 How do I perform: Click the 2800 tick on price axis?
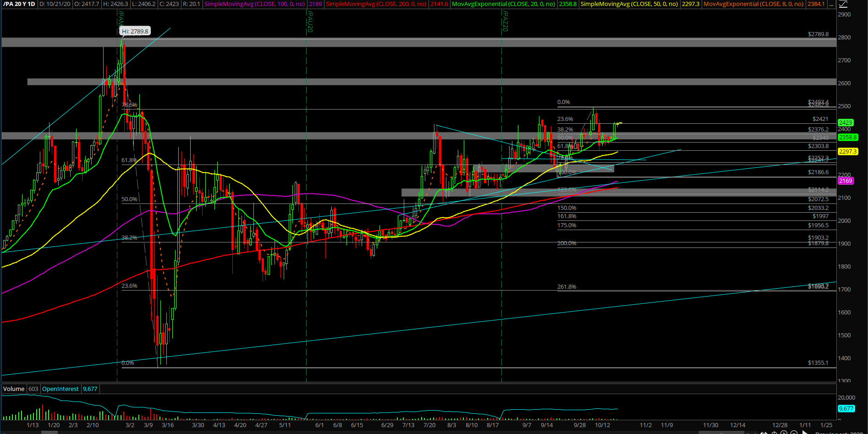pos(844,37)
